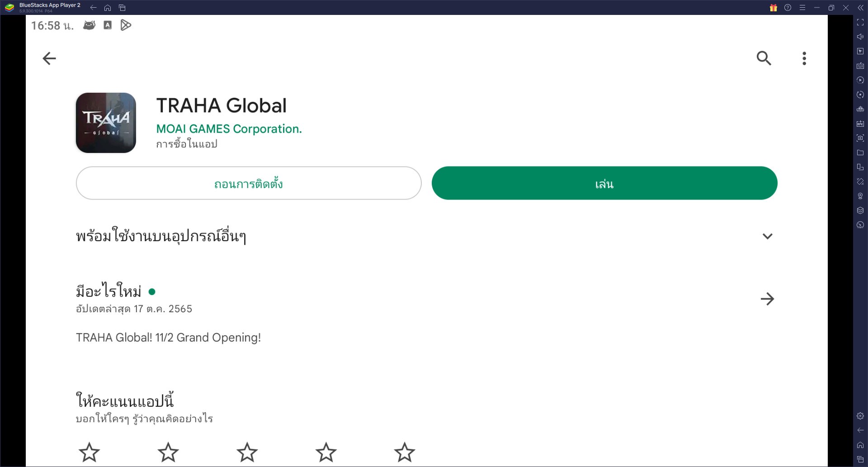
Task: Rate the app three stars
Action: tap(247, 452)
